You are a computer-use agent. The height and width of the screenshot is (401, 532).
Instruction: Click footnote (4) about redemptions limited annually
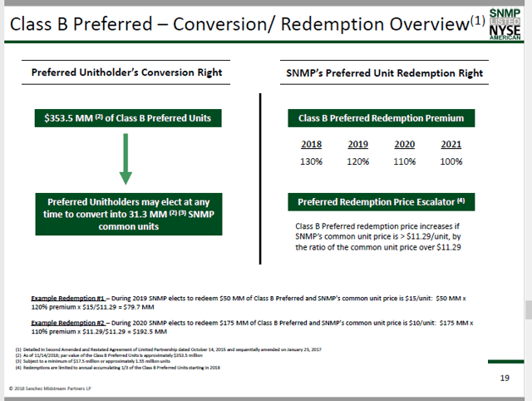(x=118, y=368)
